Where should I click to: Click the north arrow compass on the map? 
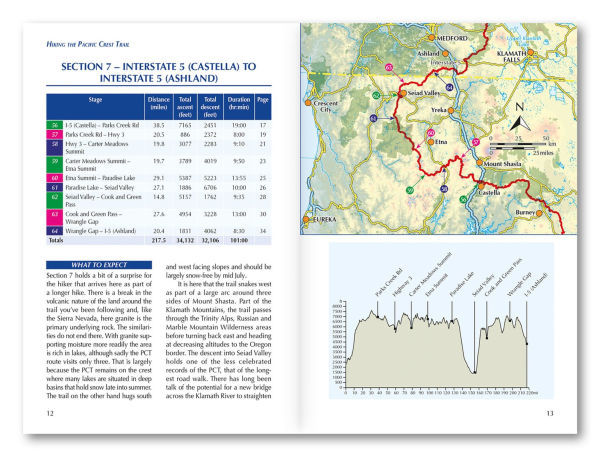[520, 117]
